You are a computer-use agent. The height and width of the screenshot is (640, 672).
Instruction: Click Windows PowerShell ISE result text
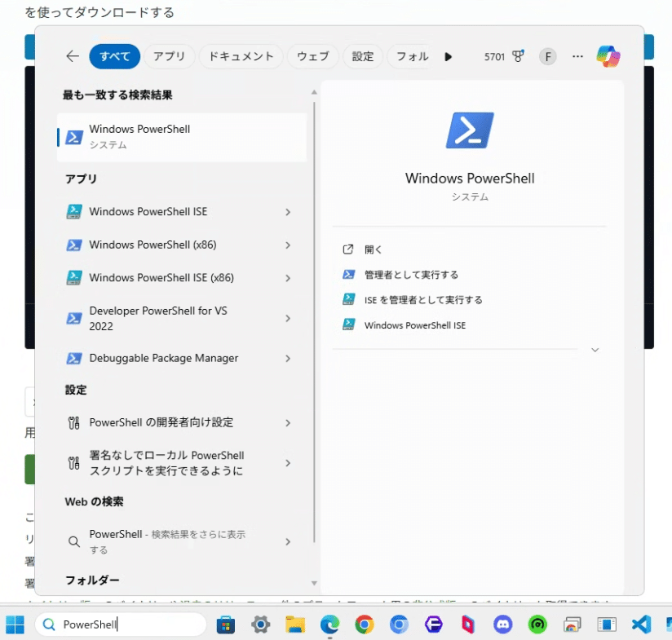148,212
